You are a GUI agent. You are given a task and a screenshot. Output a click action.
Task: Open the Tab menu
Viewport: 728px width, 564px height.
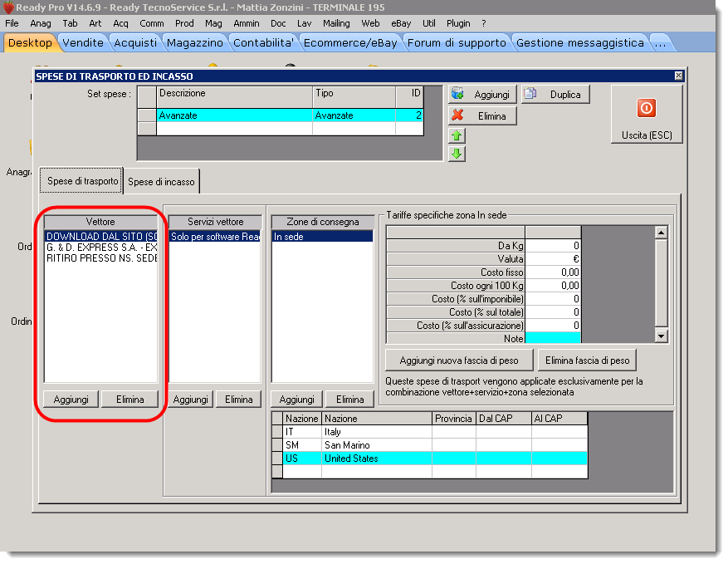[x=70, y=23]
